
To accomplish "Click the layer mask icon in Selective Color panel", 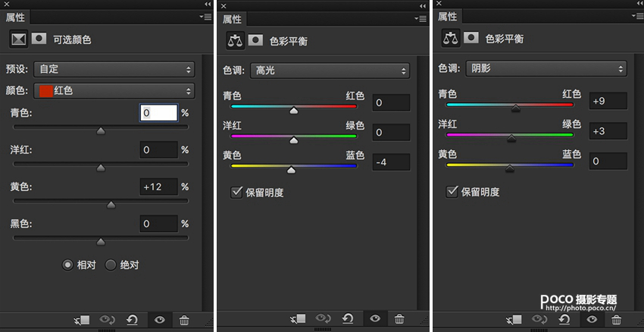I will tap(39, 39).
